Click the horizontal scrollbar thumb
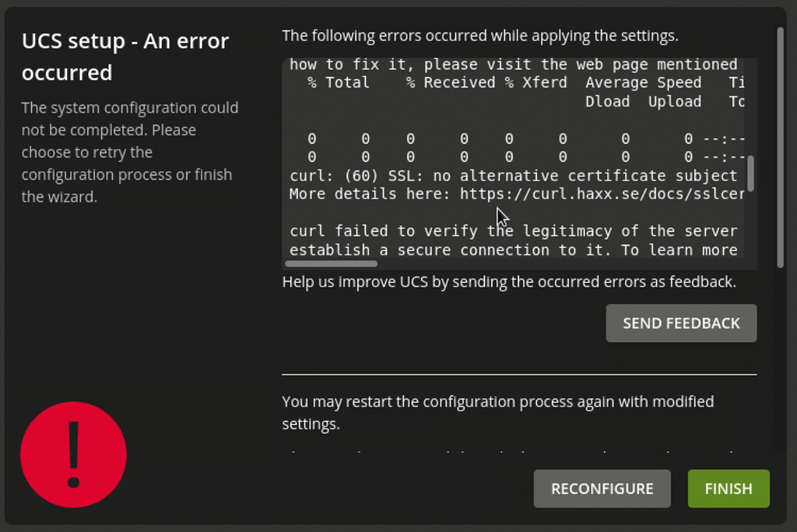The width and height of the screenshot is (797, 532). click(x=330, y=264)
